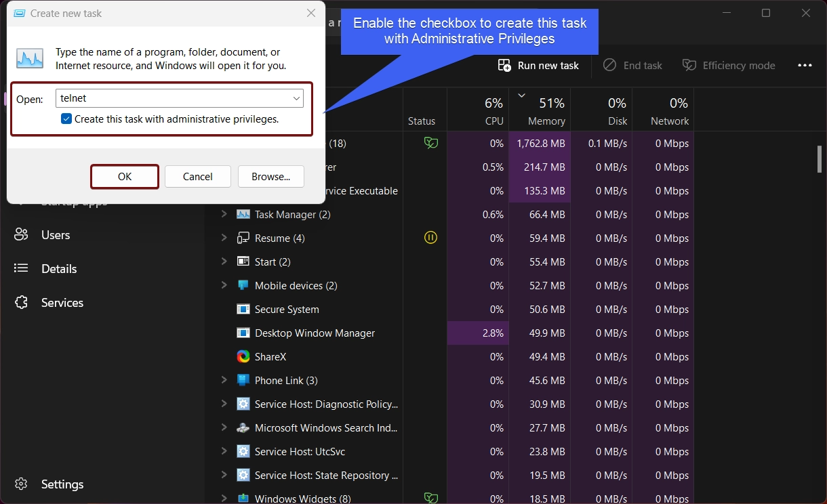Click OK to run telnet
The image size is (827, 504).
125,177
